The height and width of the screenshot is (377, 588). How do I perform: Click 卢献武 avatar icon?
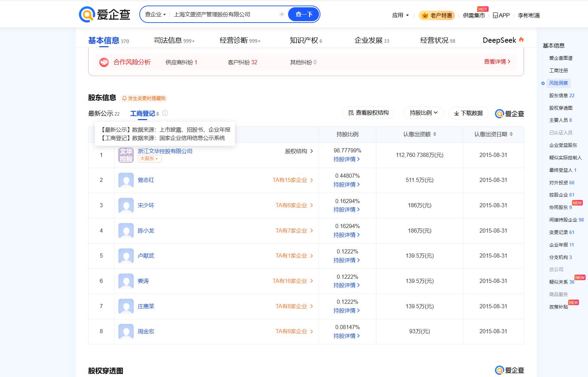126,256
